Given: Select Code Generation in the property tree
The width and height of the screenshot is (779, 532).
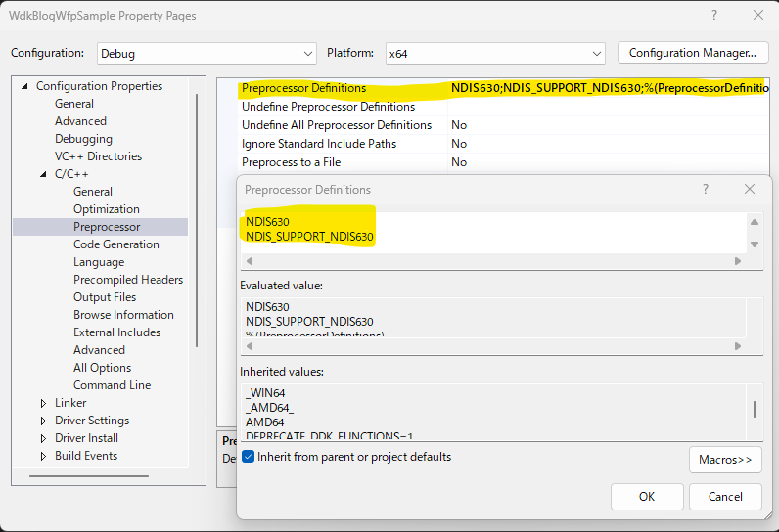Looking at the screenshot, I should [x=115, y=244].
